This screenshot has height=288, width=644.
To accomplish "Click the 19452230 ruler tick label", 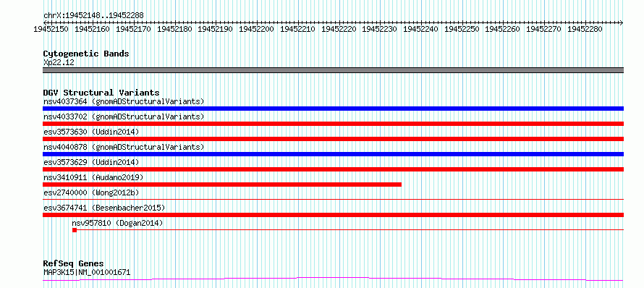I will [379, 29].
